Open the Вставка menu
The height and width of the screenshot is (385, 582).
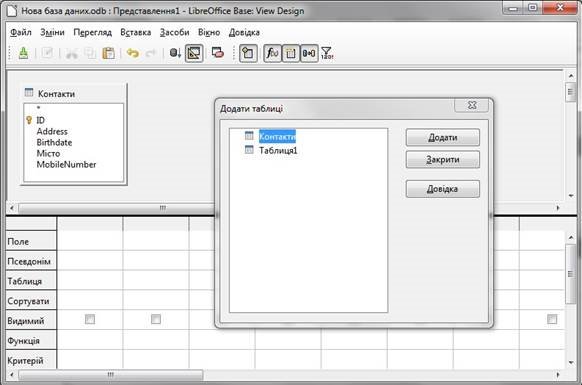[135, 32]
